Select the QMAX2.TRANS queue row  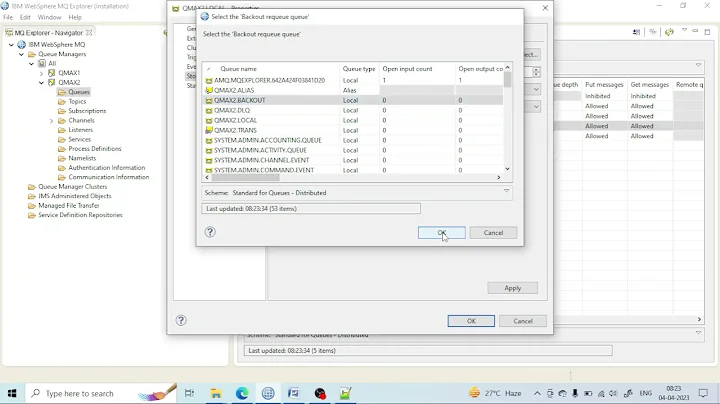352,130
